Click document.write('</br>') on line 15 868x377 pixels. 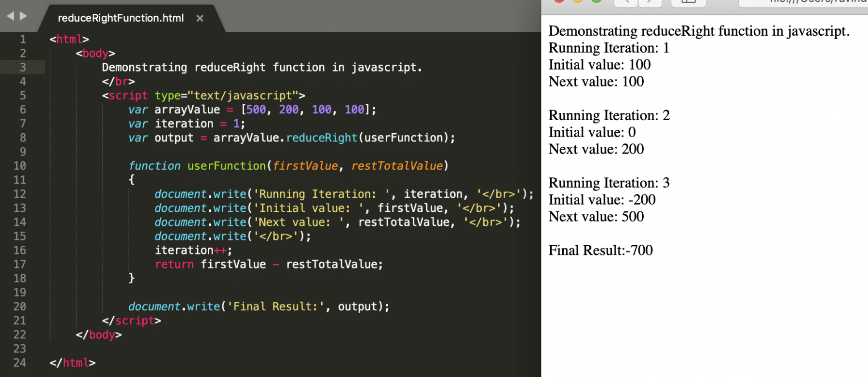[233, 236]
